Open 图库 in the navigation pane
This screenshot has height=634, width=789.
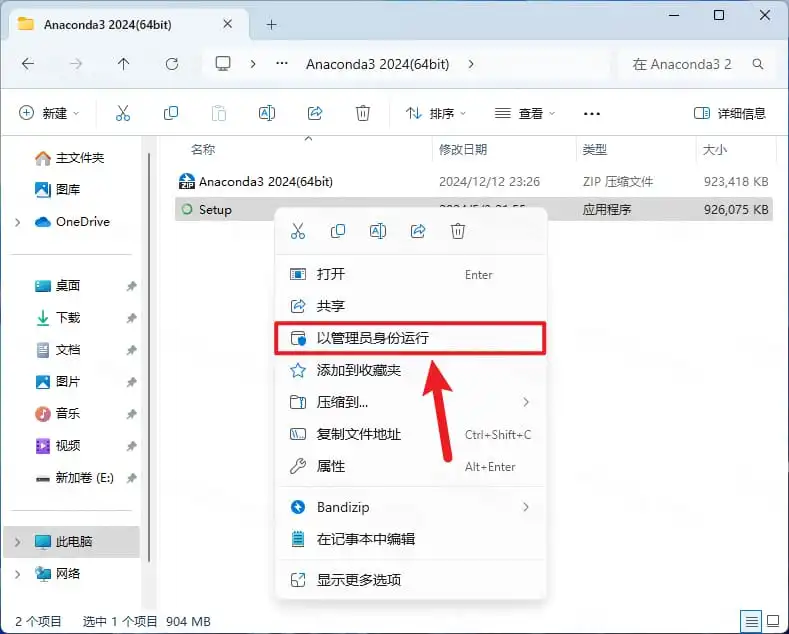tap(58, 190)
